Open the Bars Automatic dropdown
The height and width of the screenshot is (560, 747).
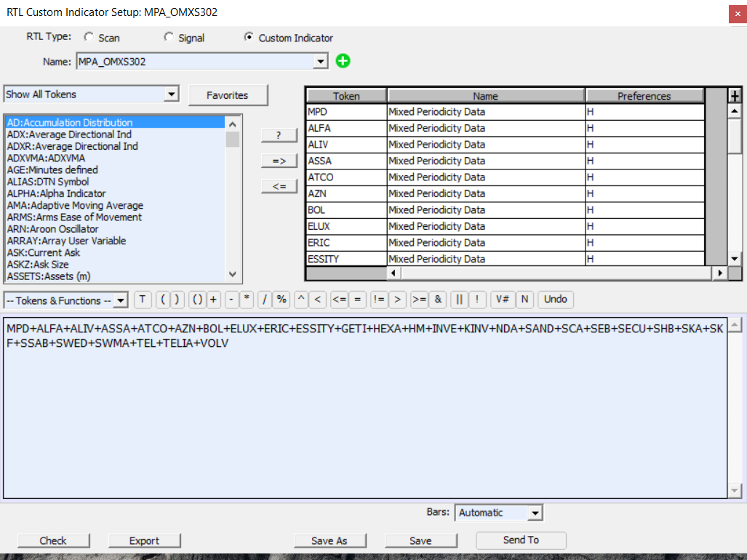pos(535,513)
